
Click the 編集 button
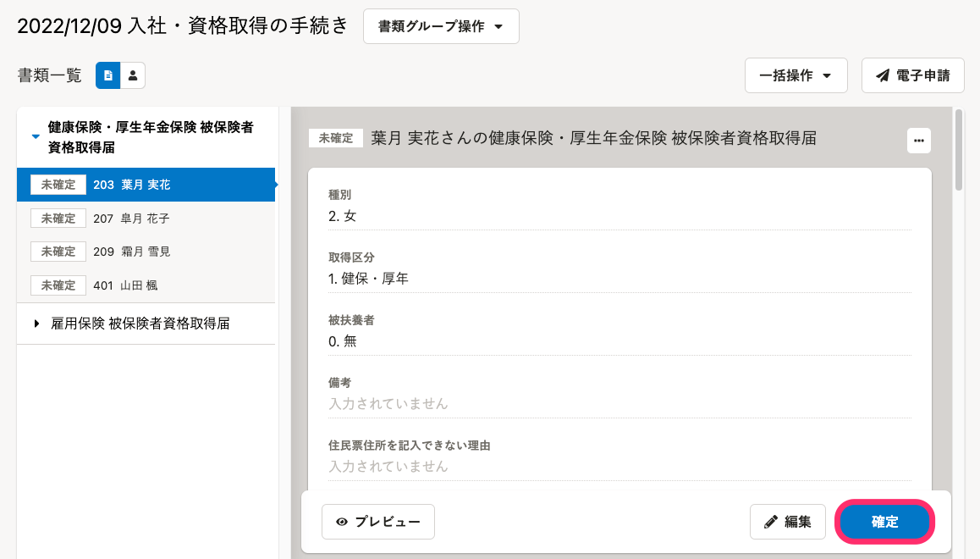pyautogui.click(x=788, y=522)
